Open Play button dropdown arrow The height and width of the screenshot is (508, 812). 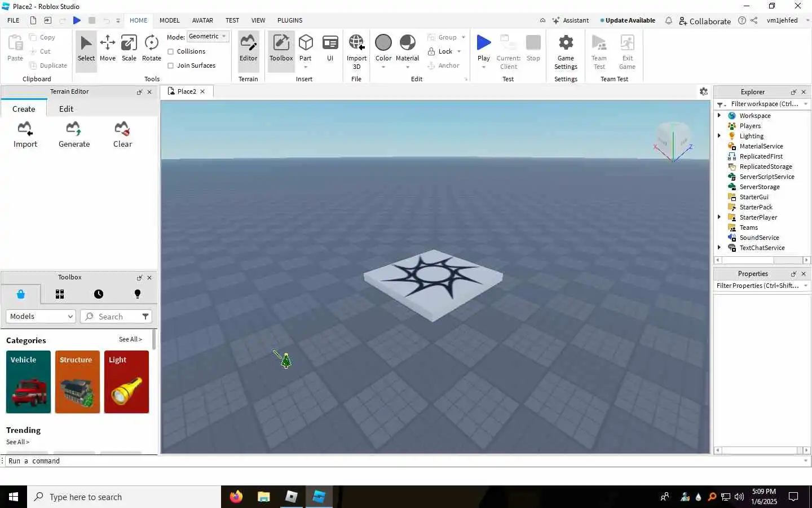(484, 67)
